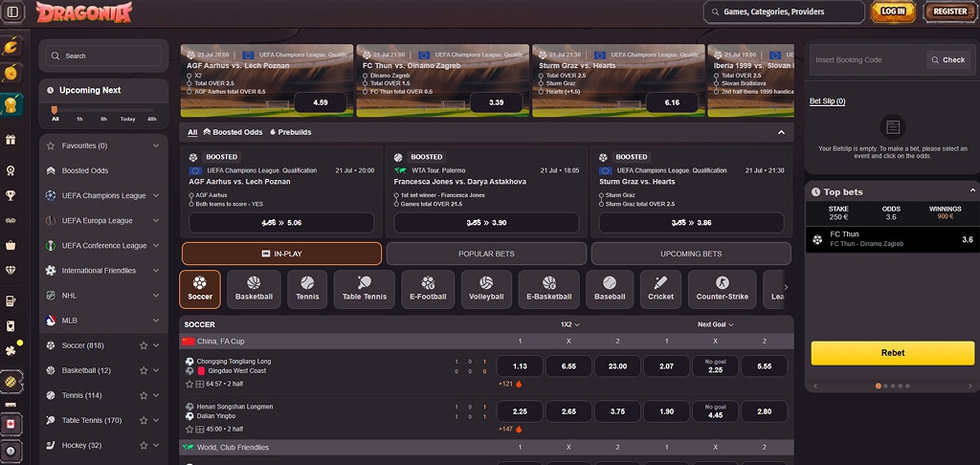
Task: Select the All filter tab above boosted cards
Action: click(192, 132)
